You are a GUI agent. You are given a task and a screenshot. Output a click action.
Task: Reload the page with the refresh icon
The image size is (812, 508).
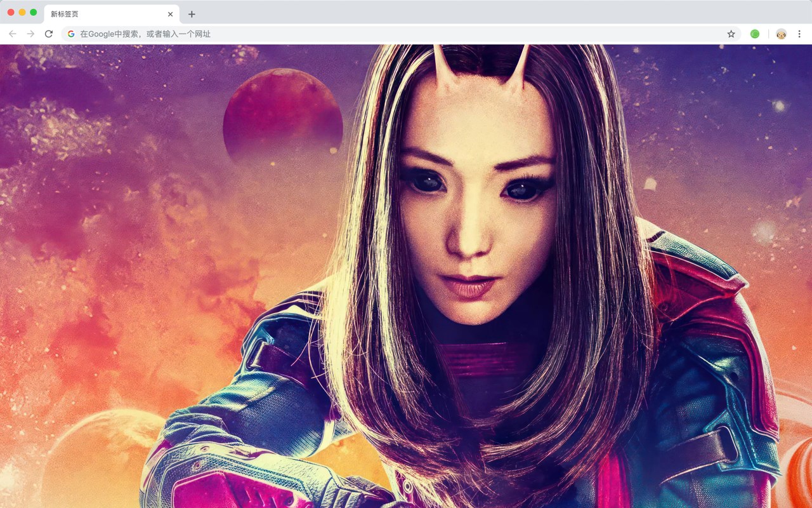(49, 34)
